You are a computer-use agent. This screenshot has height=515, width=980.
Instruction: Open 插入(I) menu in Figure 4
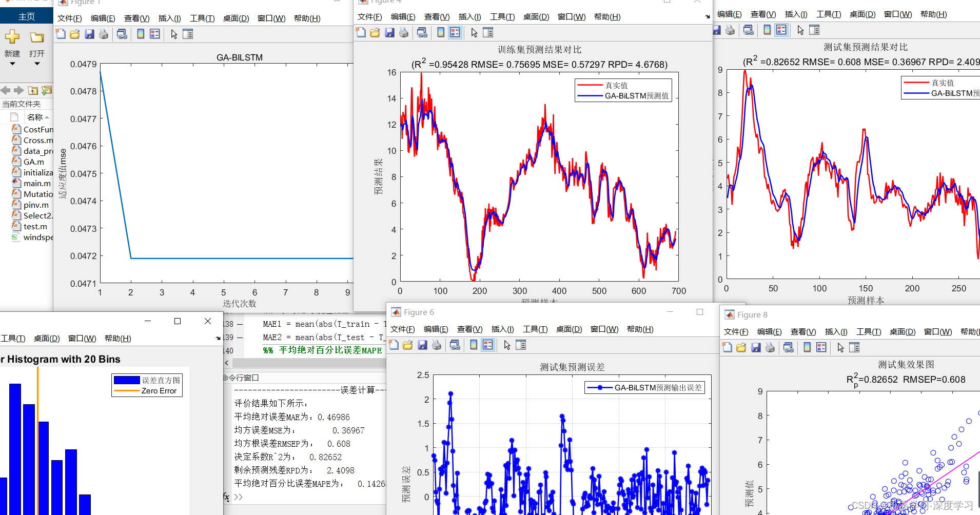click(469, 17)
